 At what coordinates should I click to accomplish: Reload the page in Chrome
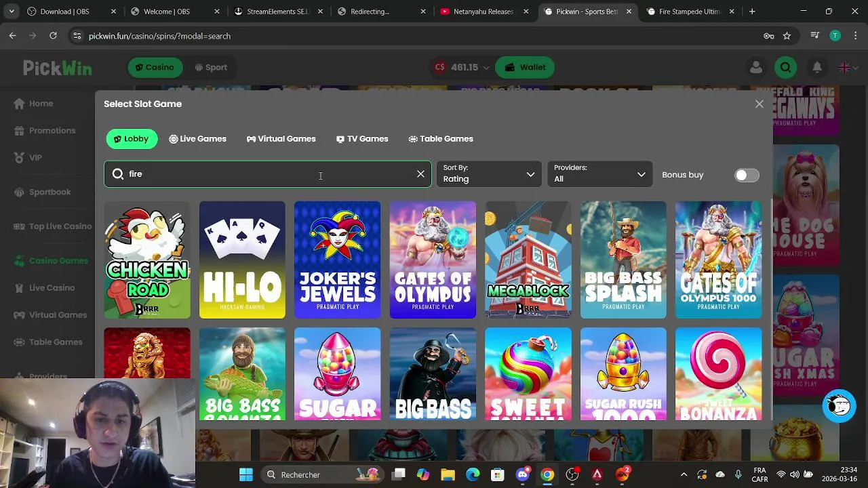click(53, 36)
